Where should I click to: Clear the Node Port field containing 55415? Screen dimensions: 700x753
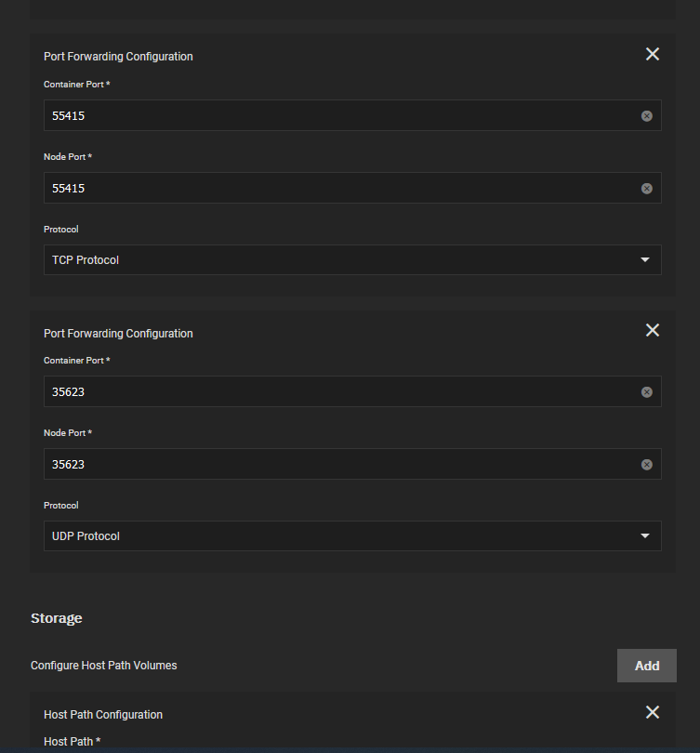point(647,188)
